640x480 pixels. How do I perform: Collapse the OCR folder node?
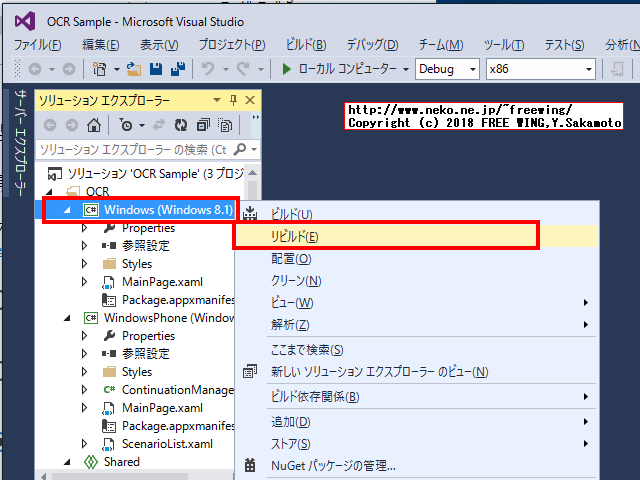[49, 191]
